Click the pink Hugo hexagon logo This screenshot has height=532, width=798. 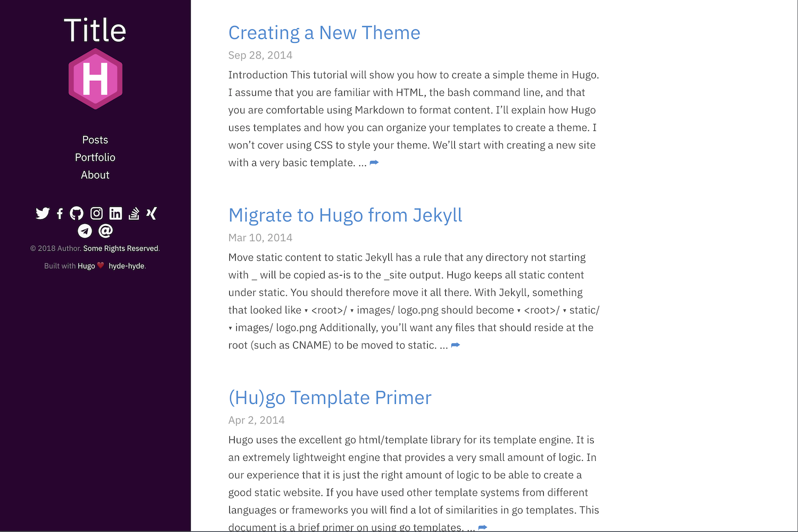95,79
